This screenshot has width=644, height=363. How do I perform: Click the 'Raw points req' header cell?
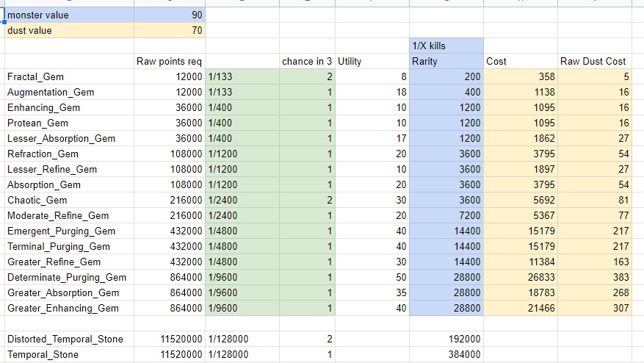(170, 61)
